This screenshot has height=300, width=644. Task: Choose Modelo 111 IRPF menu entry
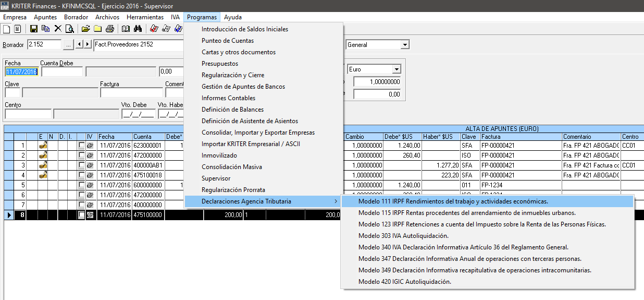(487, 201)
